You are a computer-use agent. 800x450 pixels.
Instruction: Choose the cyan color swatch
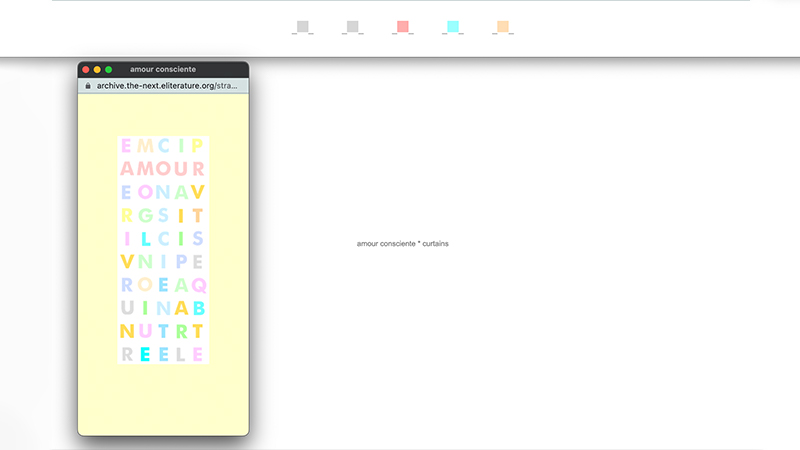pos(453,27)
